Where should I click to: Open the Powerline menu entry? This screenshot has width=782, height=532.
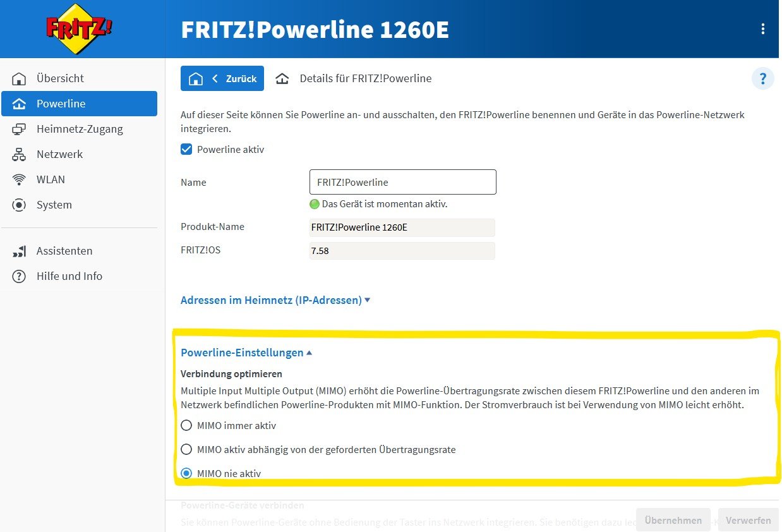[x=79, y=104]
